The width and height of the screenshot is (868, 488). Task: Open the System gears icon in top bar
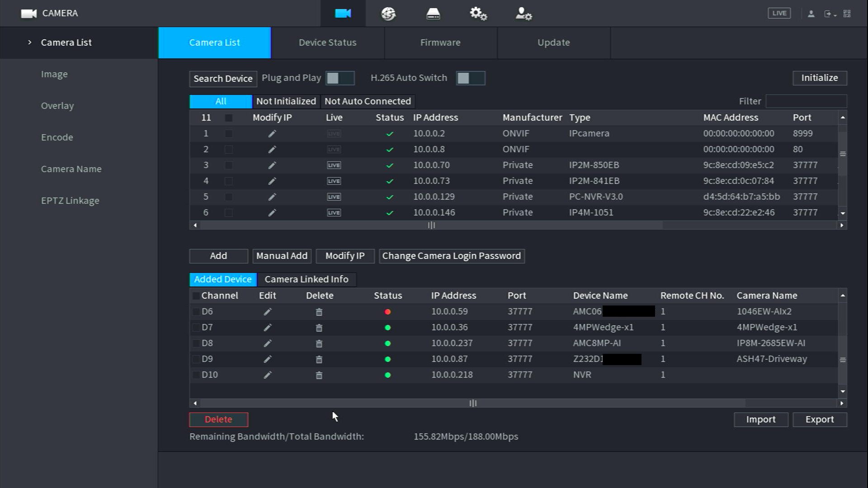(x=478, y=14)
